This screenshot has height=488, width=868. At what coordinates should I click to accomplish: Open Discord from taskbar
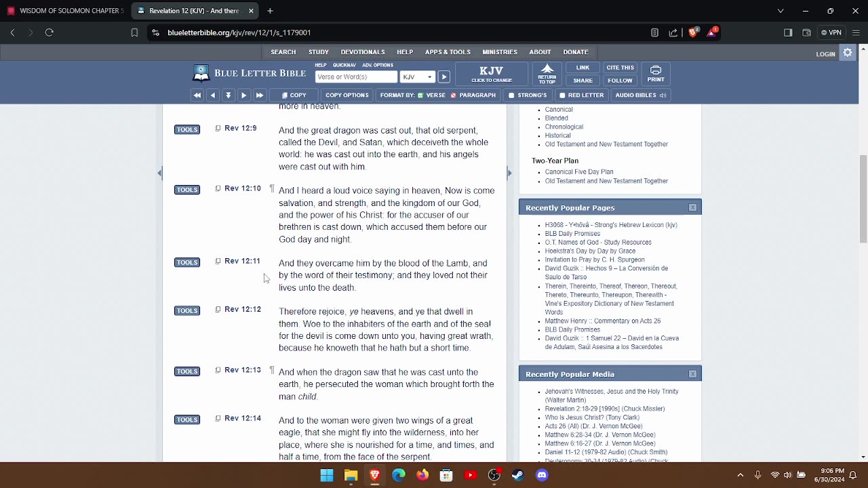(x=542, y=475)
